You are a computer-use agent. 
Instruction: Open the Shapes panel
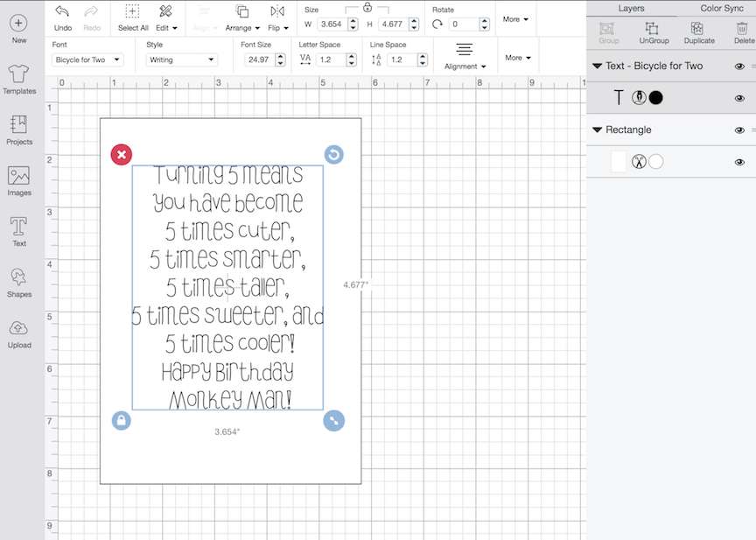[18, 281]
